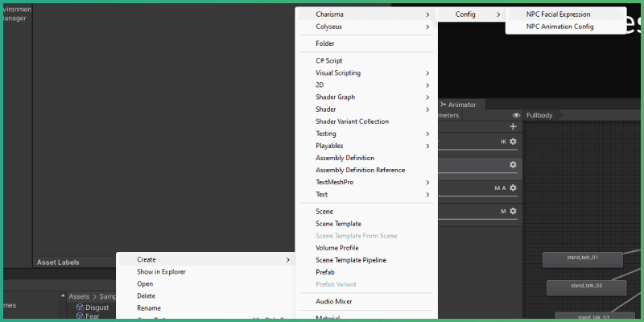Open settings gear for the M A layer

point(513,188)
